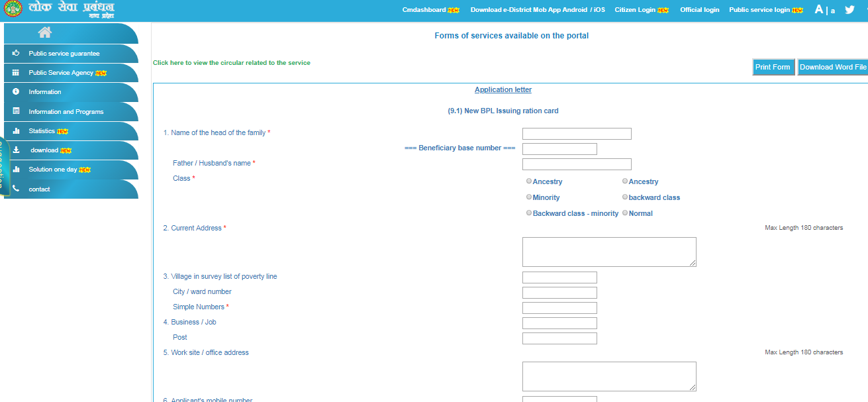Image resolution: width=868 pixels, height=402 pixels.
Task: Open the Official login page
Action: coord(700,9)
